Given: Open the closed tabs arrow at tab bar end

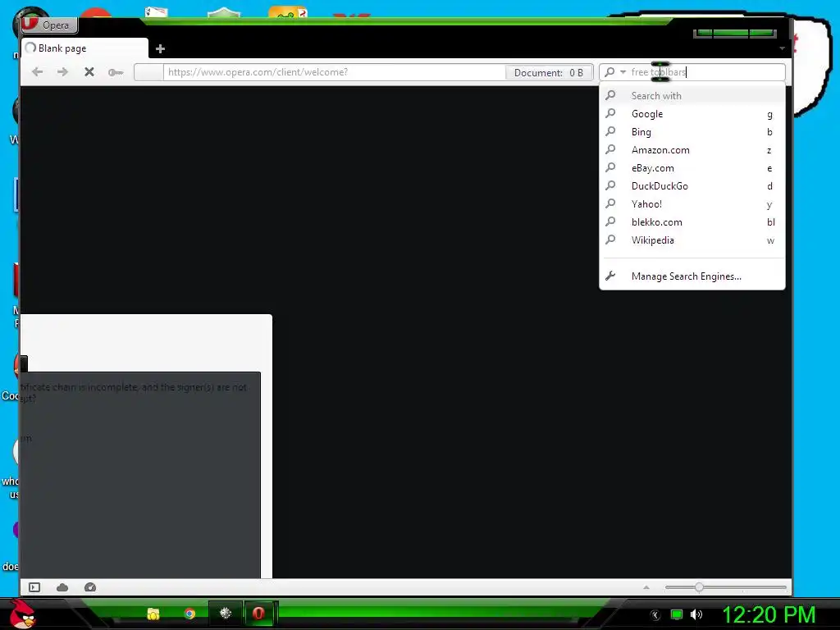Looking at the screenshot, I should click(x=782, y=48).
